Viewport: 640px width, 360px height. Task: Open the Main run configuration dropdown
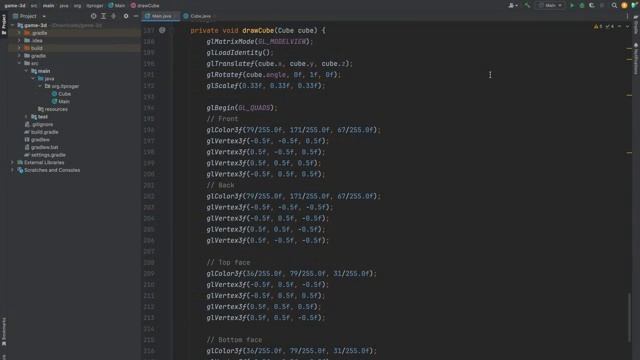tap(551, 5)
